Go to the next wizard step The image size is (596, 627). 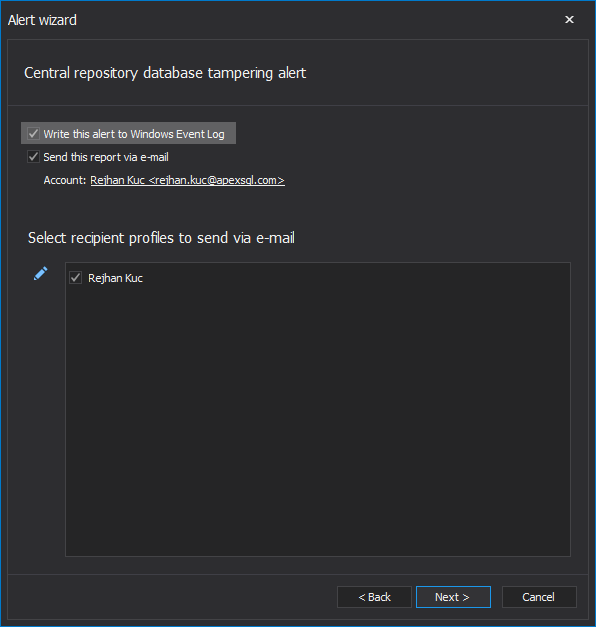pyautogui.click(x=453, y=597)
